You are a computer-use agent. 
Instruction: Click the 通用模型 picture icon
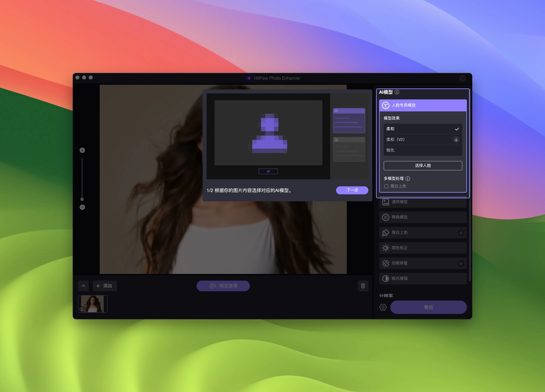click(x=385, y=202)
